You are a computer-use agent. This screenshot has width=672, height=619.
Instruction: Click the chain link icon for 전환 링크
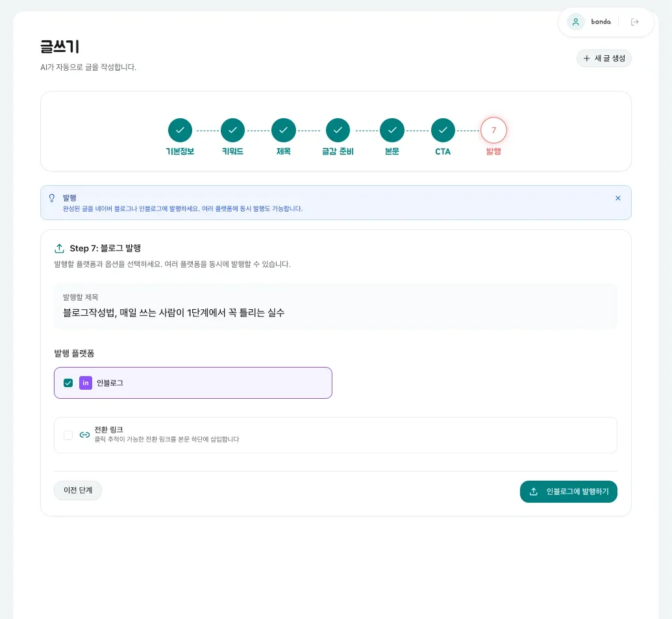pyautogui.click(x=84, y=435)
